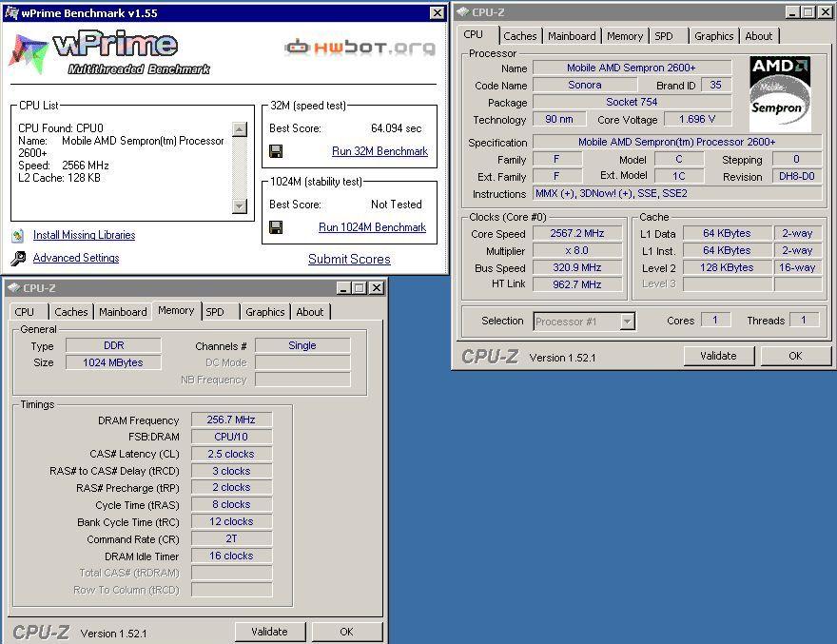Click the CPU-Z processor window title icon

click(463, 11)
